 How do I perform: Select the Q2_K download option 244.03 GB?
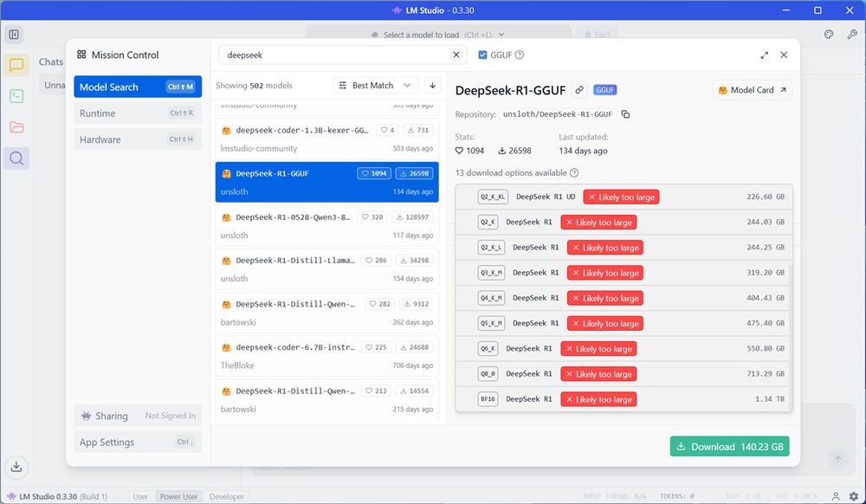624,223
